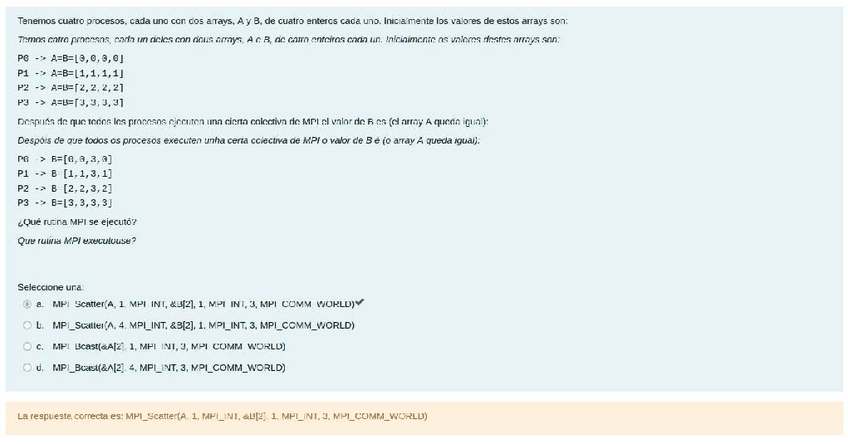Click the MPI_Scatter(A, 4, MPI_INT...) answer text
The height and width of the screenshot is (444, 848).
pos(203,326)
